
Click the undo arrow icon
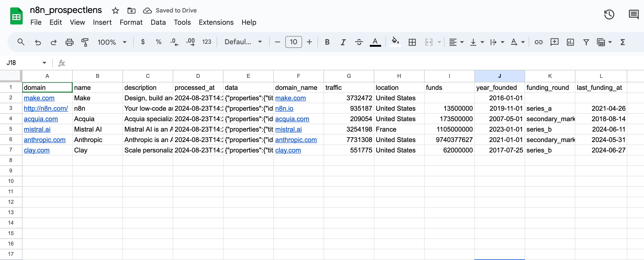(x=38, y=42)
